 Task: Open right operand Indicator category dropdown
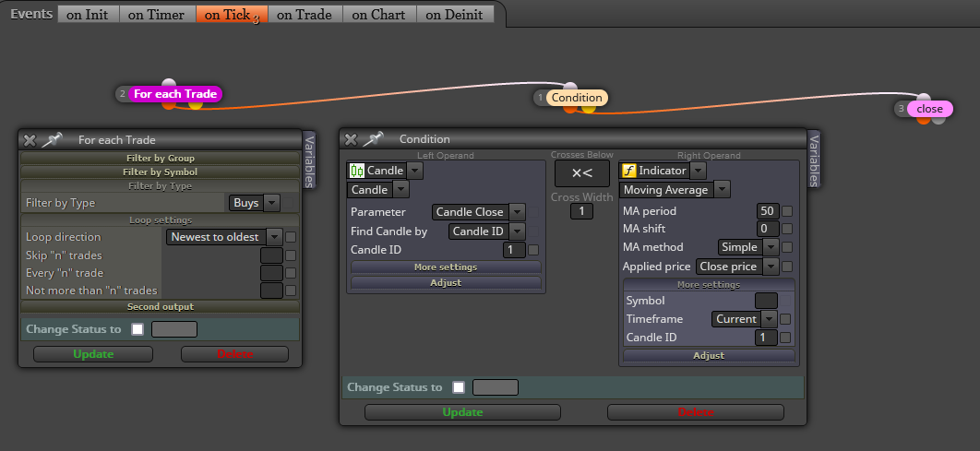tap(663, 171)
